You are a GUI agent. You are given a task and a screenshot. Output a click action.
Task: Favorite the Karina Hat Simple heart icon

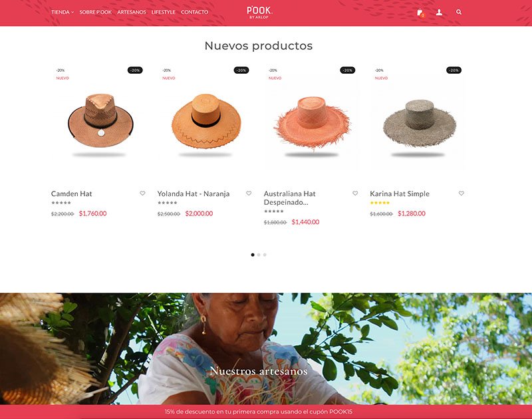pos(461,193)
